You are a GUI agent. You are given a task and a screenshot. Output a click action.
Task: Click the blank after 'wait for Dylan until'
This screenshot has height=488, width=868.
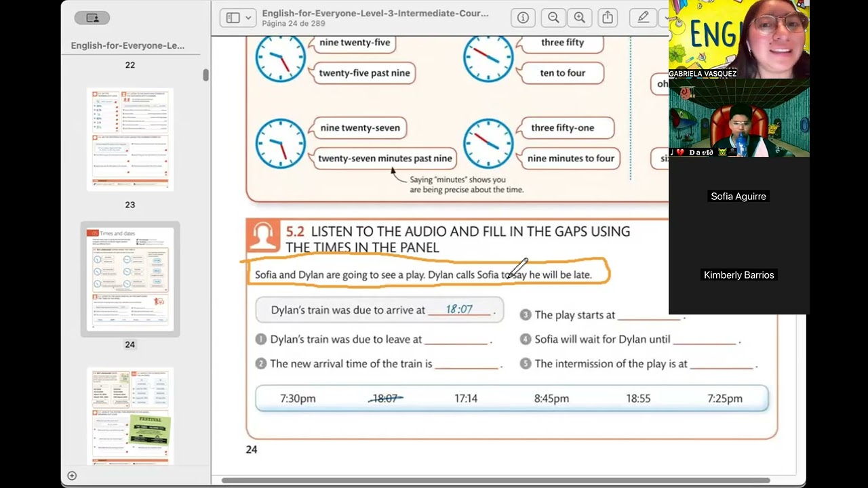coord(705,340)
